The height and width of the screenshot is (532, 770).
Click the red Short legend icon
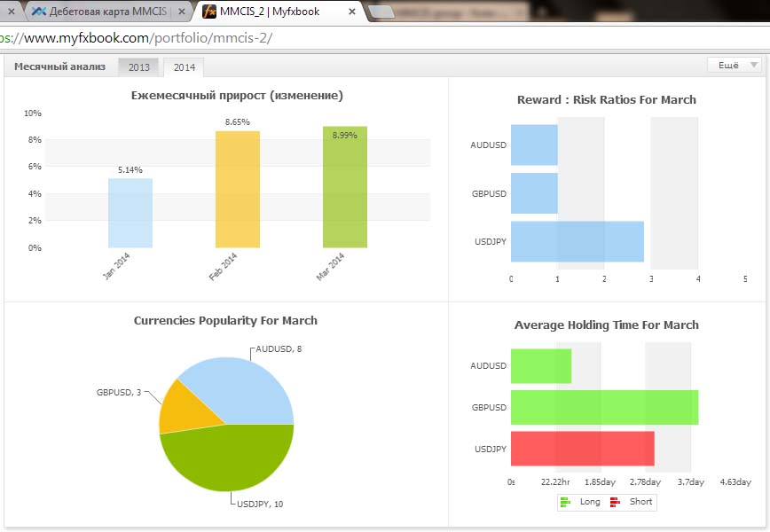point(615,502)
